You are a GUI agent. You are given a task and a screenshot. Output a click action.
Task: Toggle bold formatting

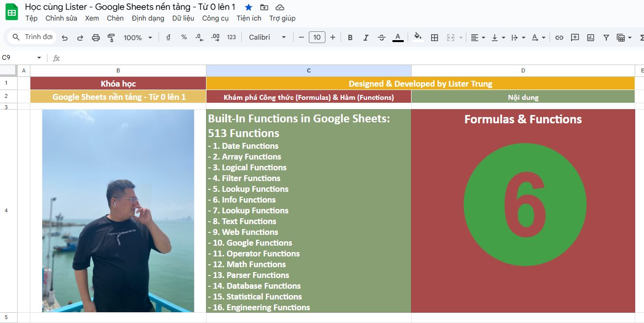[350, 38]
